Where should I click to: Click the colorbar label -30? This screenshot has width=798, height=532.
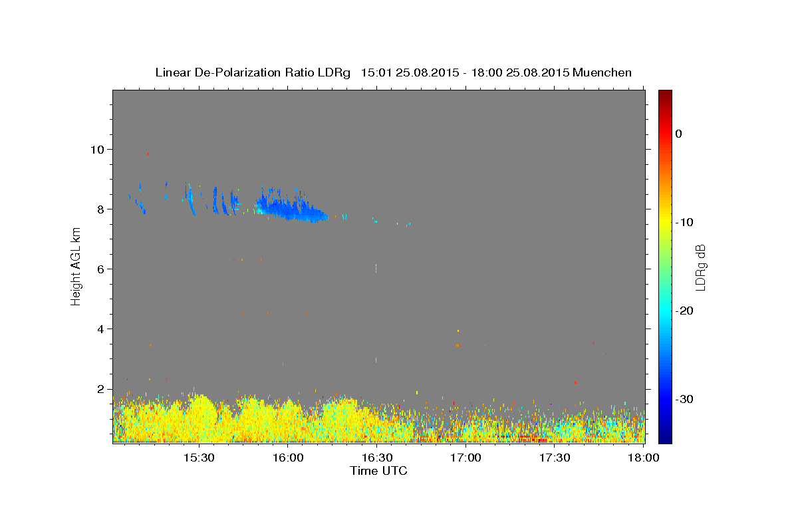684,399
